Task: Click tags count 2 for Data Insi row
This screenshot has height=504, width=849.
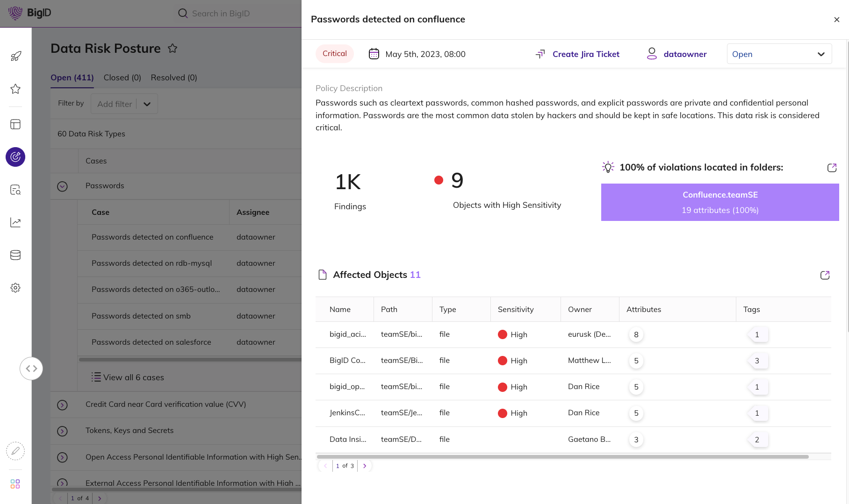Action: [757, 440]
